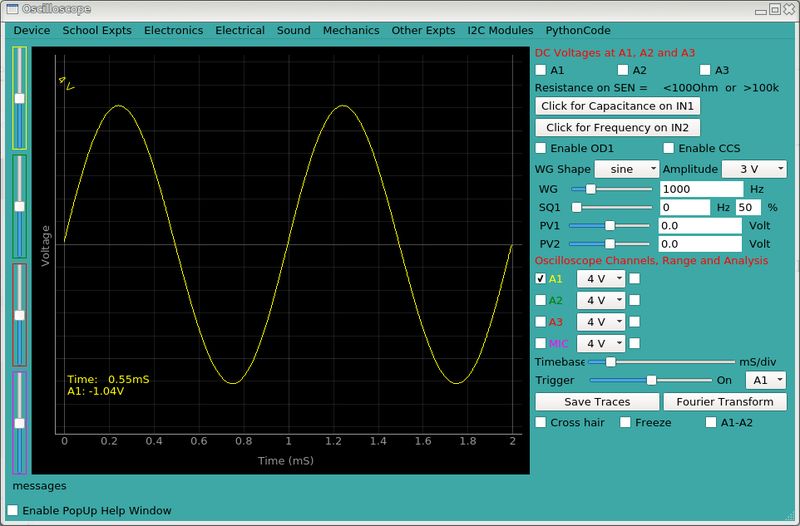The image size is (800, 526).
Task: Click the Fourier Transform button
Action: point(725,402)
